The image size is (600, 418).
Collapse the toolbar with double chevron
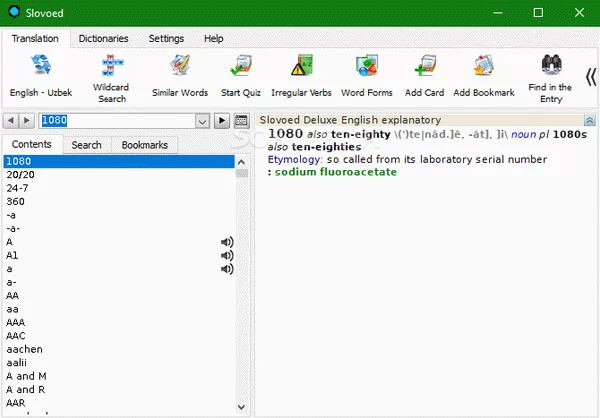pos(591,77)
